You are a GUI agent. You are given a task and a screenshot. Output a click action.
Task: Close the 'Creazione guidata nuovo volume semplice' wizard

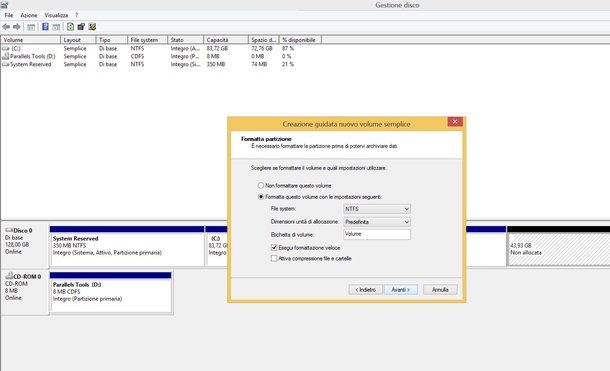click(x=455, y=122)
